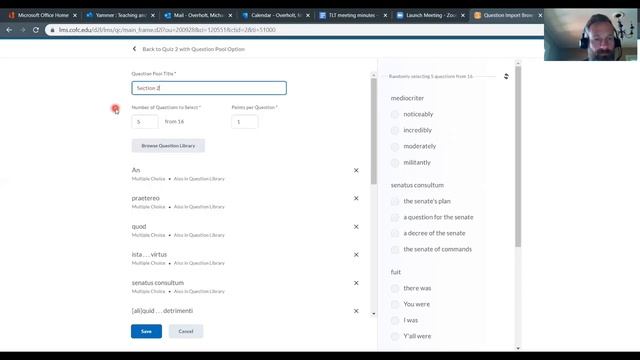Click the browser back arrow
Viewport: 640px width, 360px height.
coord(9,30)
